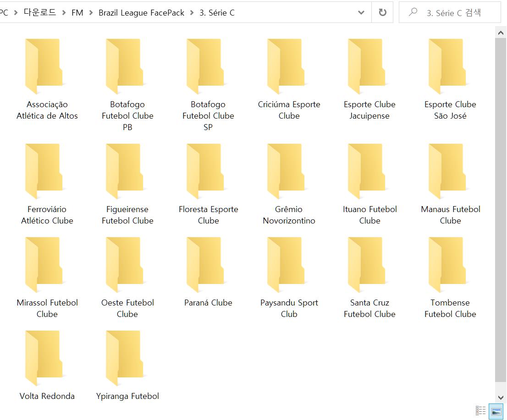Refresh the current folder view
Viewport: 507px width, 420px height.
tap(382, 12)
